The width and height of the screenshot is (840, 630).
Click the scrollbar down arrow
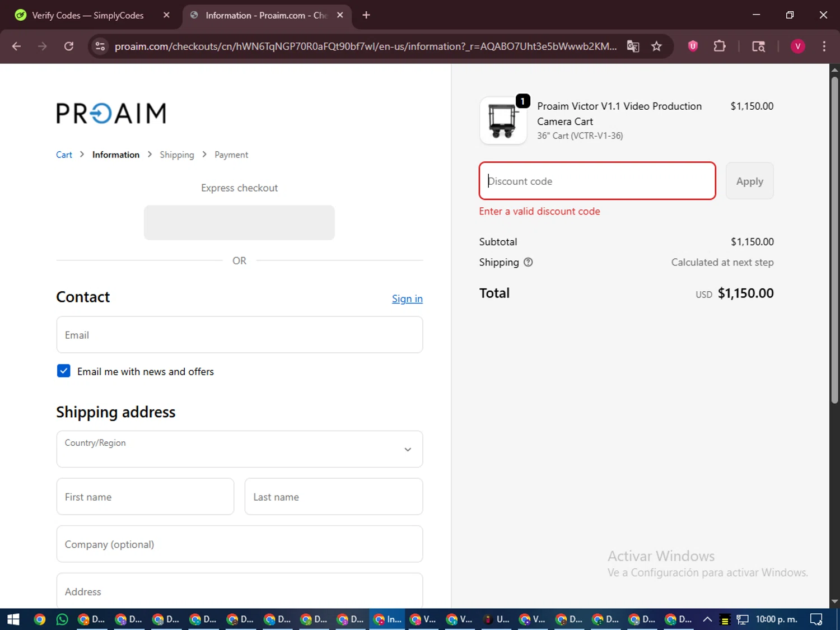click(x=834, y=602)
